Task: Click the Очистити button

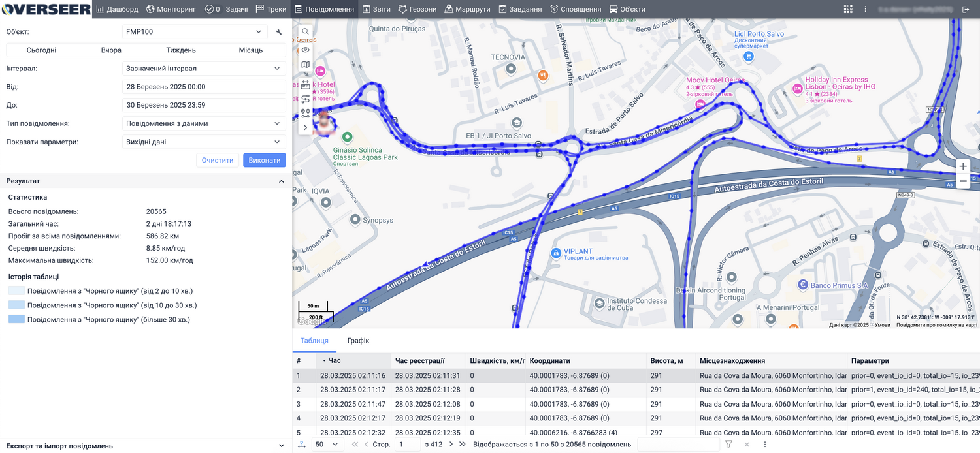Action: pos(218,160)
